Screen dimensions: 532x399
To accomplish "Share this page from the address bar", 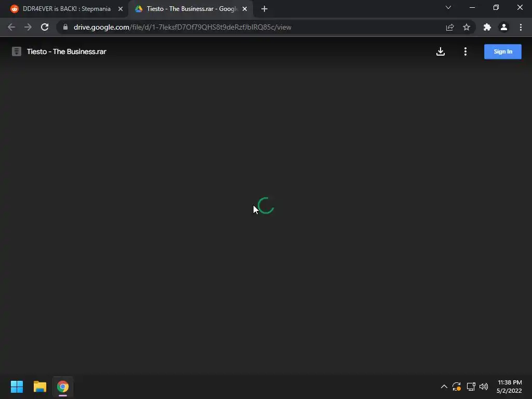I will point(450,27).
